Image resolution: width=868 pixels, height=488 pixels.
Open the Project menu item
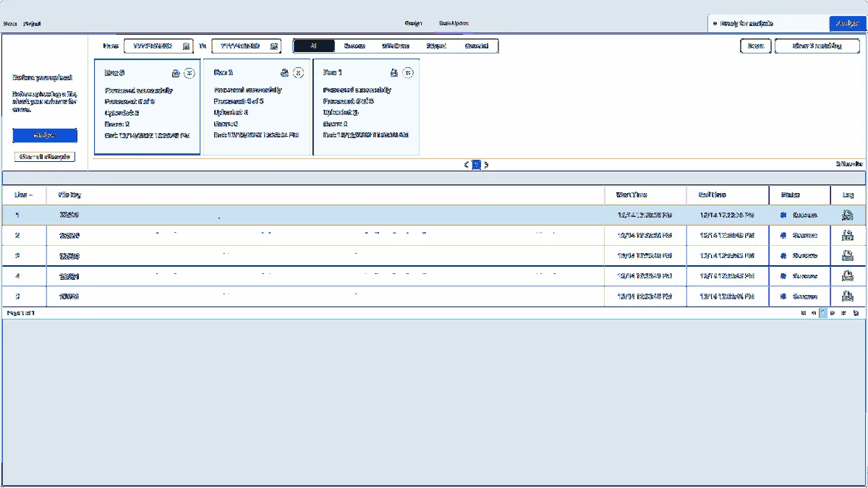tap(32, 23)
